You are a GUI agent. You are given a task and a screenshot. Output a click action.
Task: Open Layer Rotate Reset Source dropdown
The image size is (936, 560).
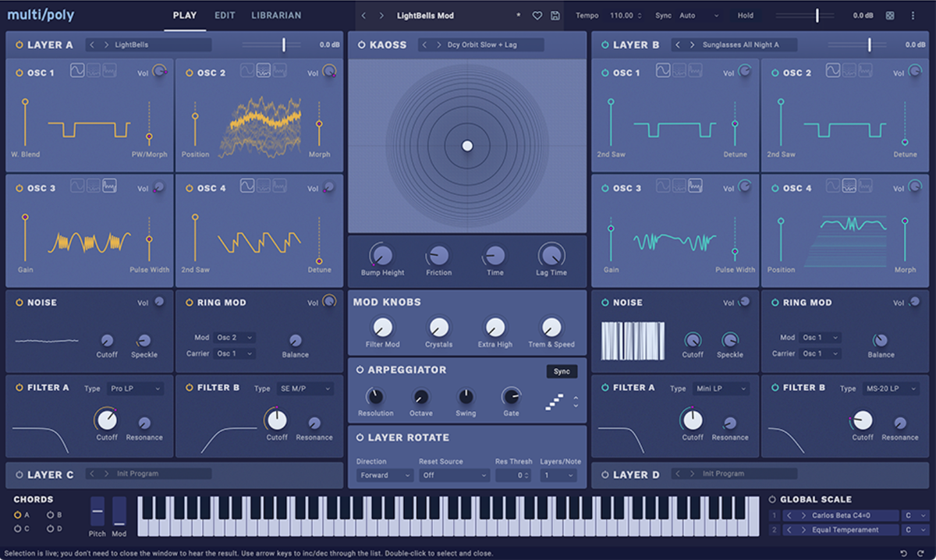coord(454,475)
